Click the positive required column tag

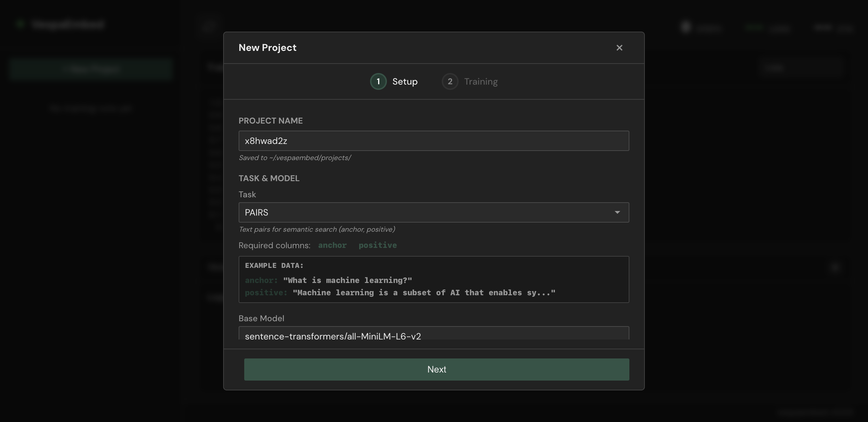tap(377, 245)
